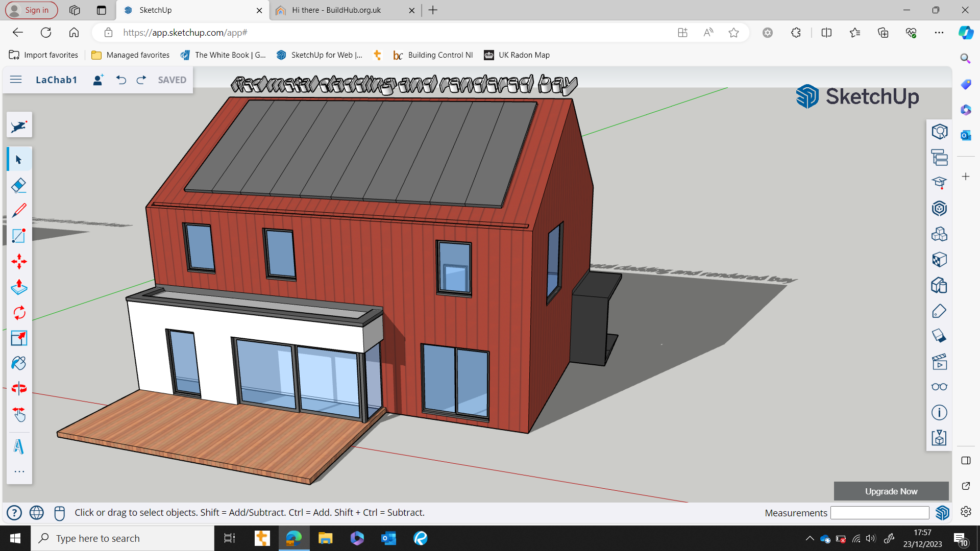Select the Rotate tool
Viewport: 980px width, 551px height.
click(x=19, y=313)
